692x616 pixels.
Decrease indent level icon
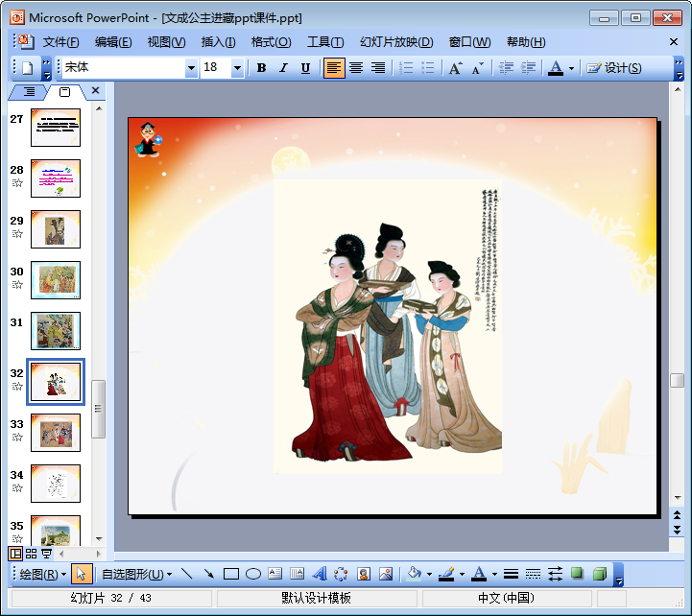tap(506, 67)
